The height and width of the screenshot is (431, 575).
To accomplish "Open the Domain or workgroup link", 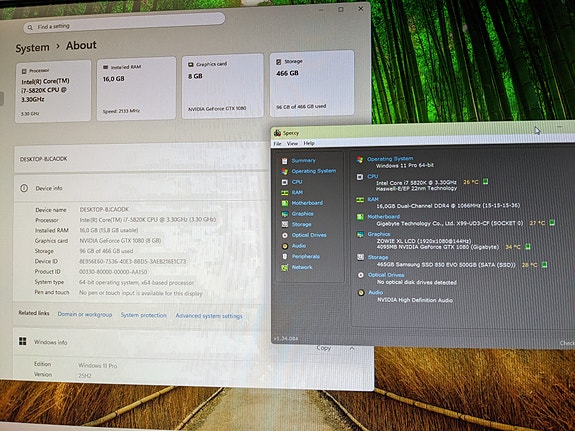I will tap(85, 314).
